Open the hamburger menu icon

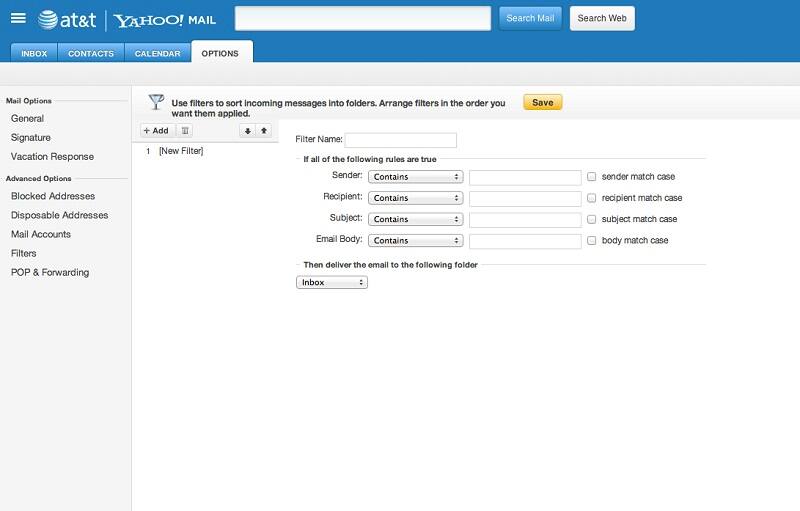[x=18, y=19]
